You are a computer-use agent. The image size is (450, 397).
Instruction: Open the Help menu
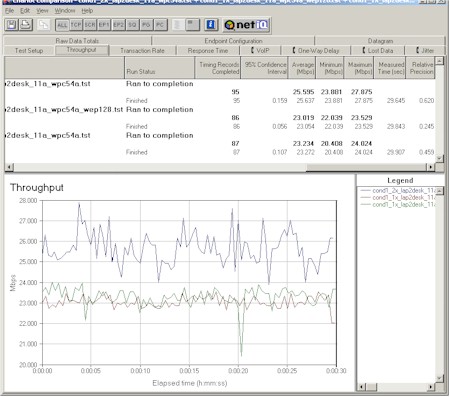point(87,11)
